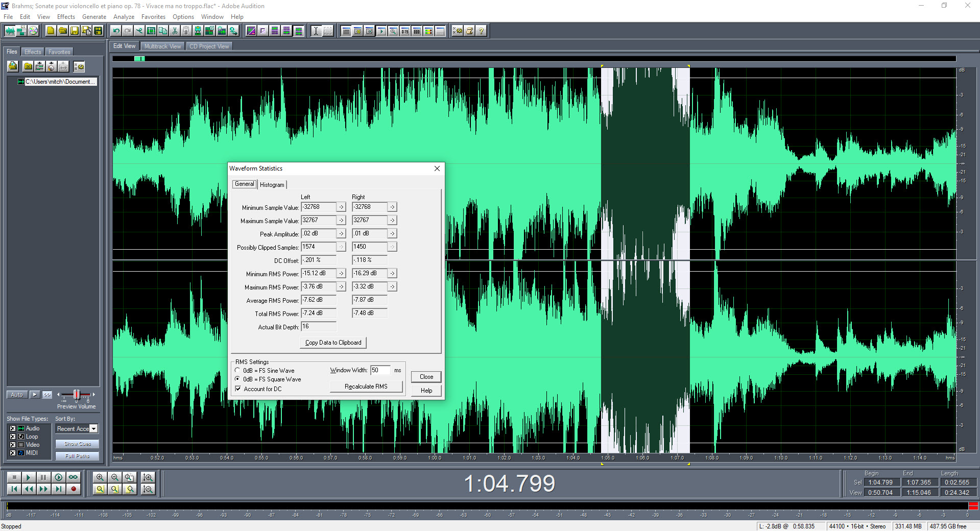Switch to the Multitrack View tab
980x531 pixels.
162,46
